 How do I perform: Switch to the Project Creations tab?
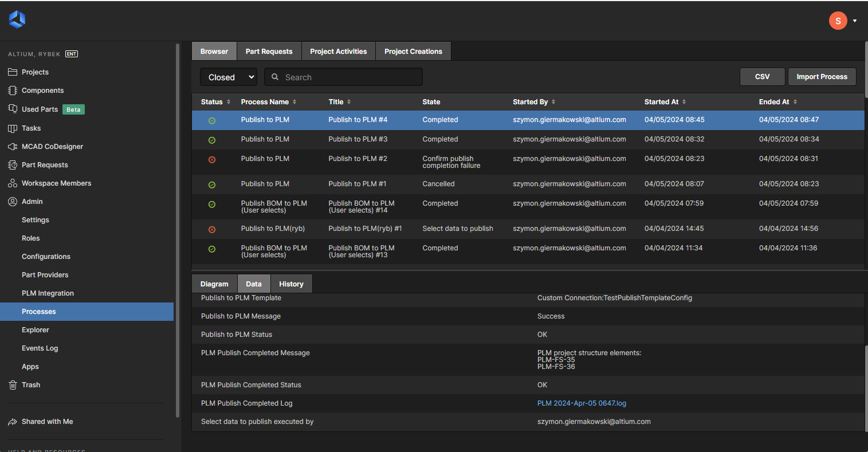413,51
